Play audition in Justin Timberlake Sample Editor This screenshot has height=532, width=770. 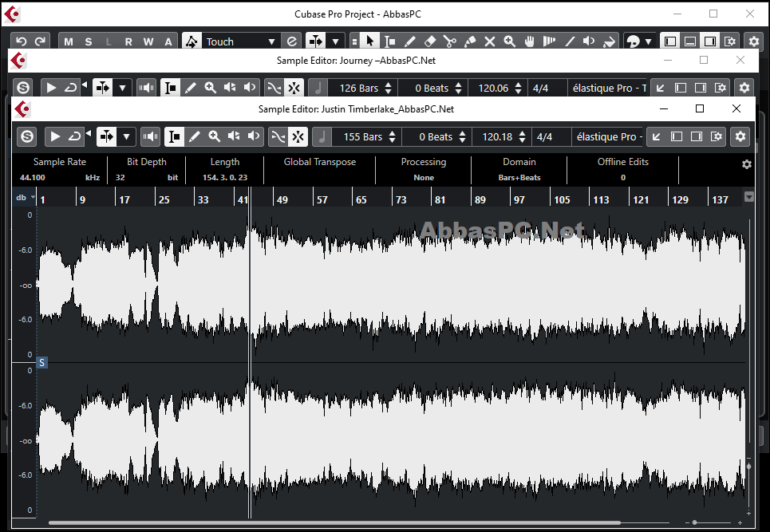tap(55, 136)
